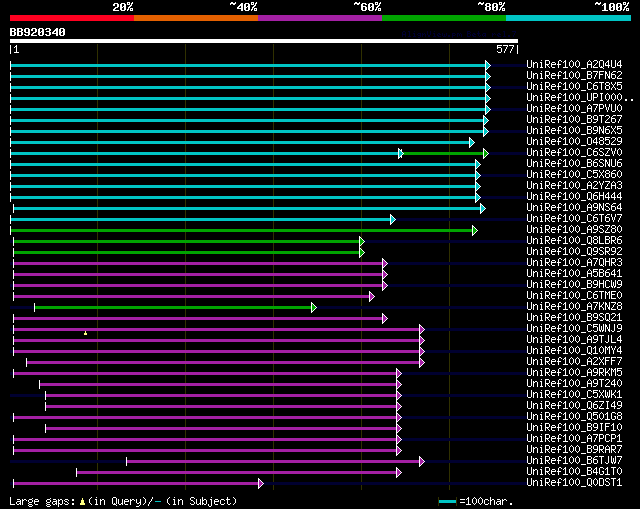Select the UniRef100_C5WNJ9 label
The image size is (640, 509).
point(574,329)
